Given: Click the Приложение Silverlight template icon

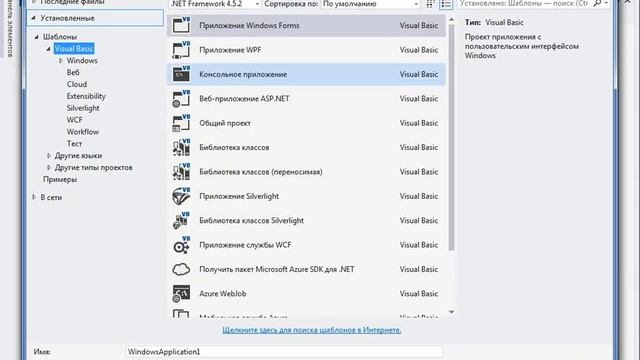Looking at the screenshot, I should 181,196.
